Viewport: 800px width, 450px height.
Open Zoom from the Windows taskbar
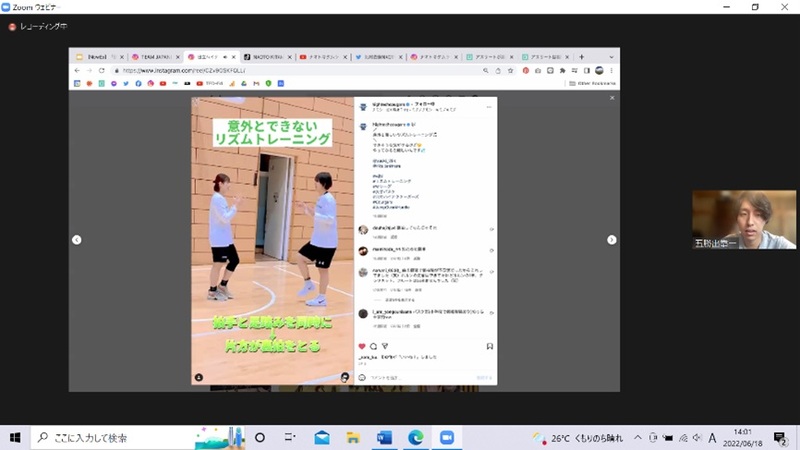tap(446, 438)
